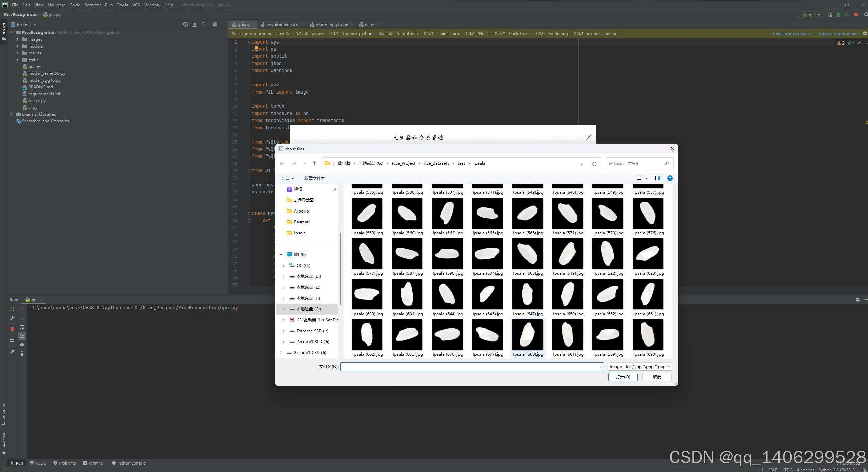Viewport: 868px width, 472px height.
Task: Stop the running process with red square
Action: [x=12, y=329]
